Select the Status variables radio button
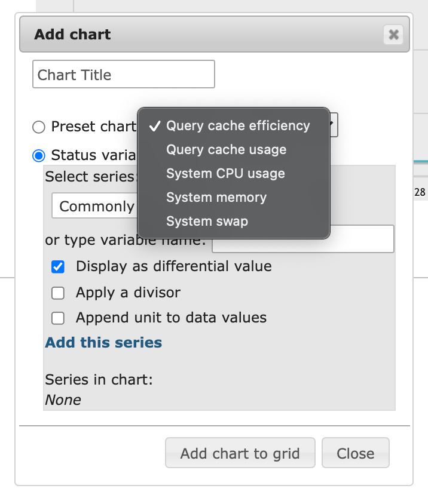This screenshot has width=428, height=504. point(38,155)
